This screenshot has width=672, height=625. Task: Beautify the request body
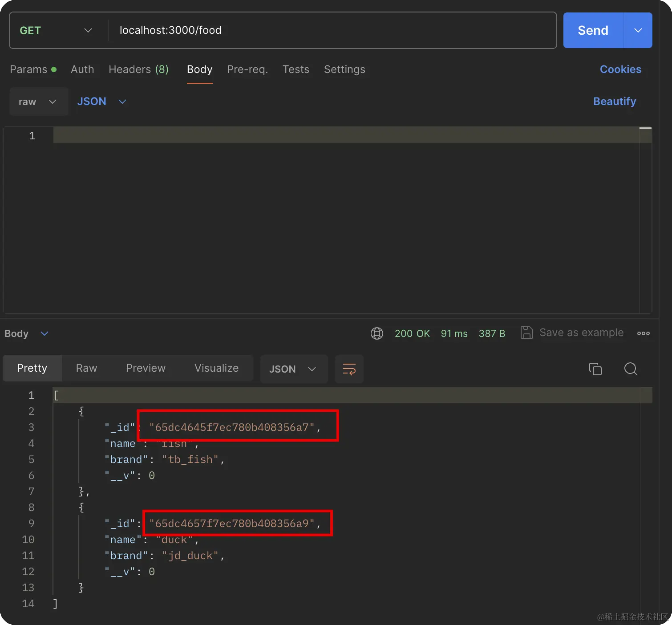point(615,101)
